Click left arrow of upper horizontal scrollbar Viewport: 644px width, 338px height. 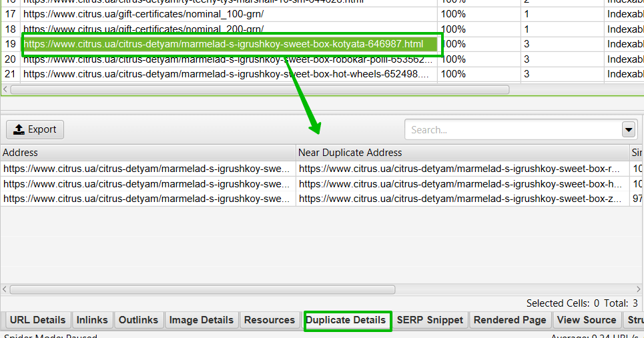click(x=5, y=89)
